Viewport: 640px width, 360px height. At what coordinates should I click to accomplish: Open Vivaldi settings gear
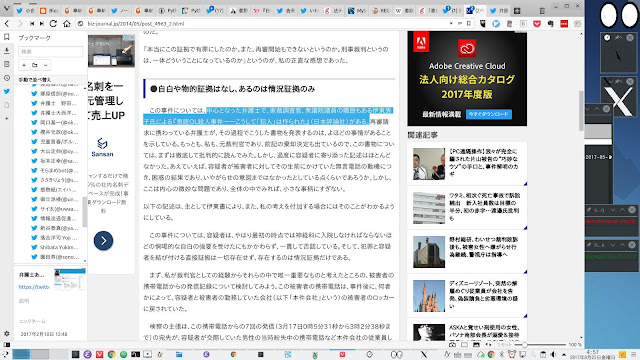7,333
